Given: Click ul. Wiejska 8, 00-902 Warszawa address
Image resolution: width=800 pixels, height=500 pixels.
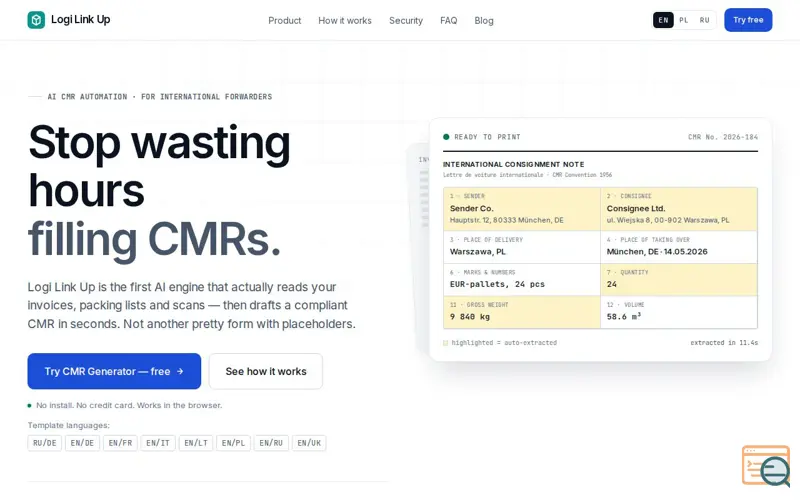Looking at the screenshot, I should coord(668,220).
